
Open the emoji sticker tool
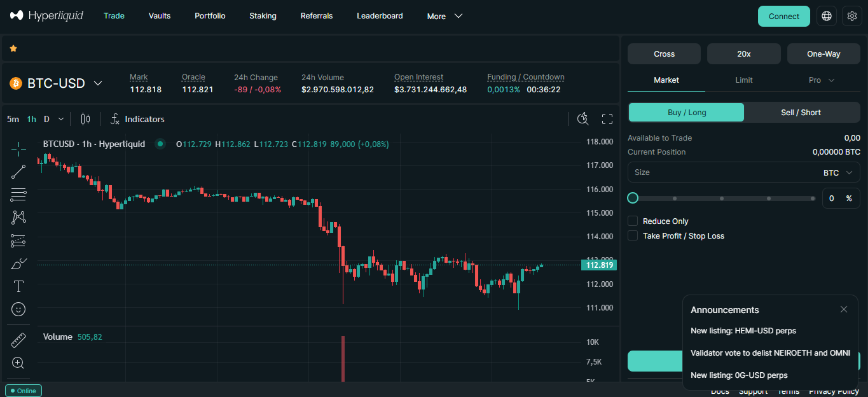[x=18, y=309]
